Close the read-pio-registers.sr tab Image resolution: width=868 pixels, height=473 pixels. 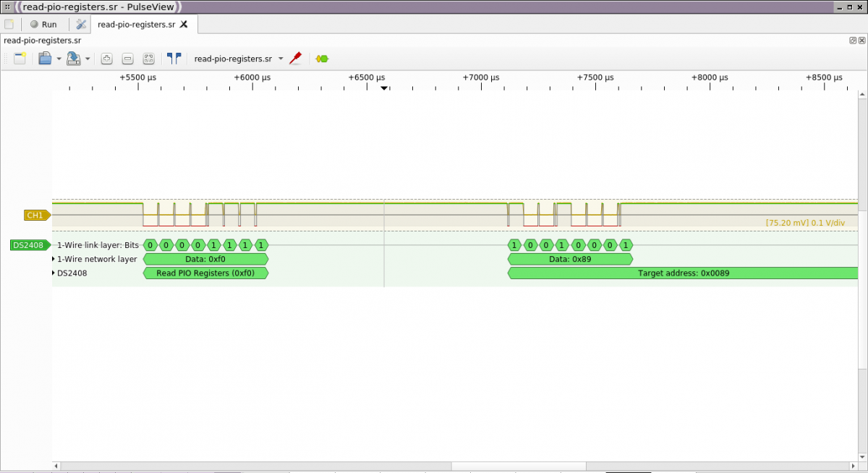point(184,24)
